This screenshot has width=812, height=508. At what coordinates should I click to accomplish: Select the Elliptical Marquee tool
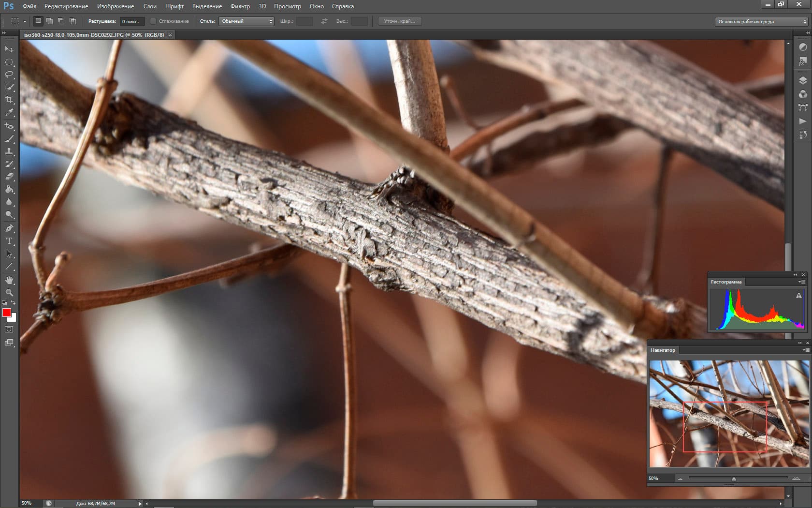click(9, 62)
